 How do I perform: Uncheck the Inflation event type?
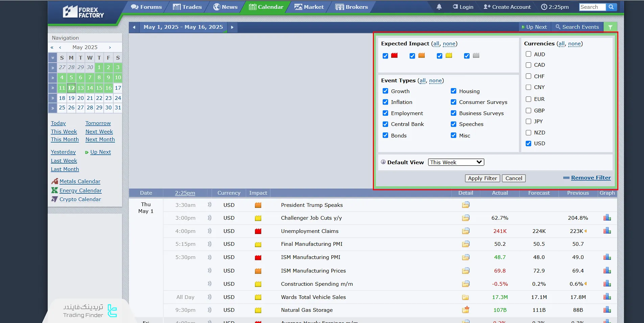tap(385, 102)
